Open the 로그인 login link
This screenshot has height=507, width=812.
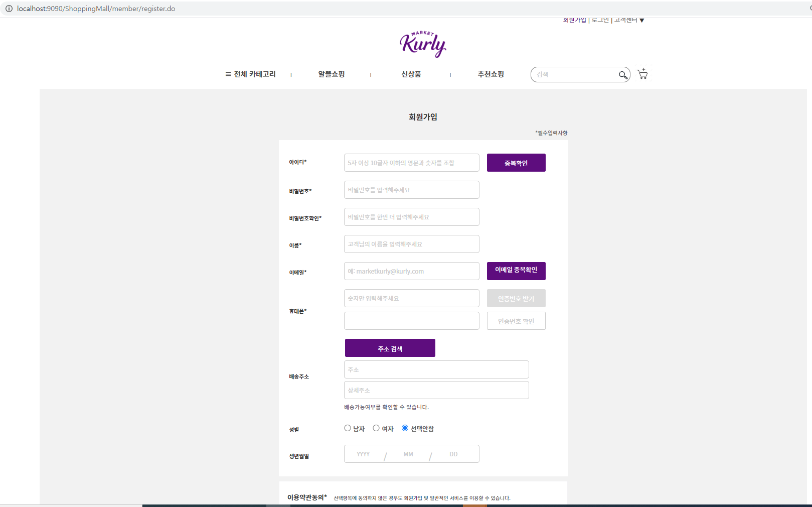point(599,20)
